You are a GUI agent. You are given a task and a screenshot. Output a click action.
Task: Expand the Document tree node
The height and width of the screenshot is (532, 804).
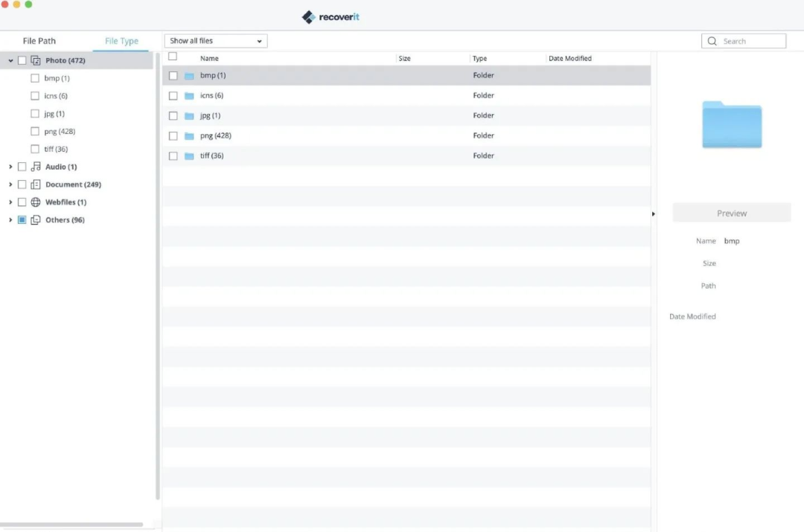(10, 185)
